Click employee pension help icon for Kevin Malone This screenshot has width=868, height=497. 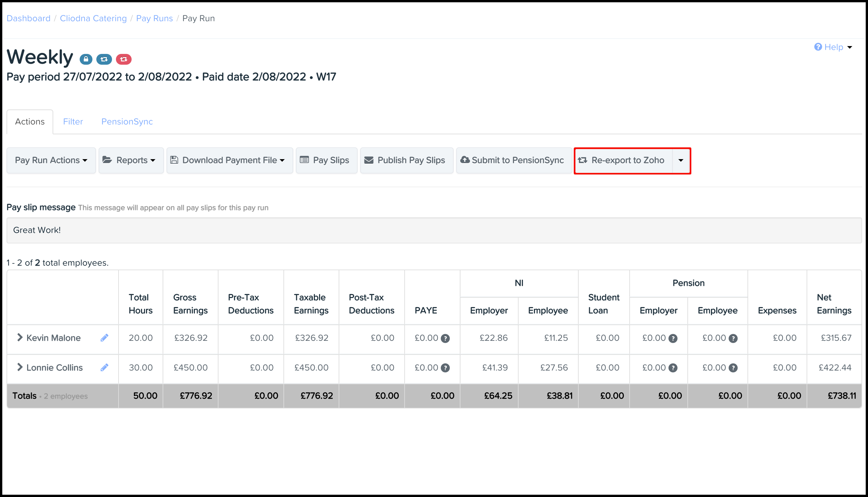pos(732,338)
